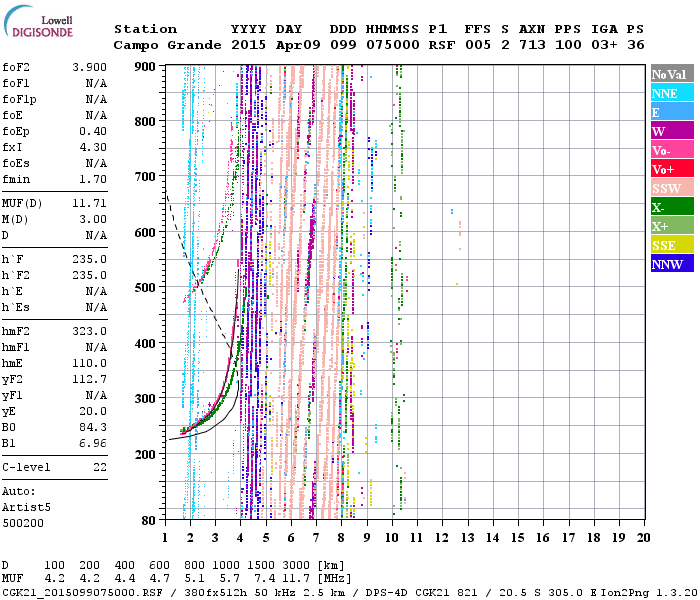Click the IGA value 03+

click(x=604, y=45)
